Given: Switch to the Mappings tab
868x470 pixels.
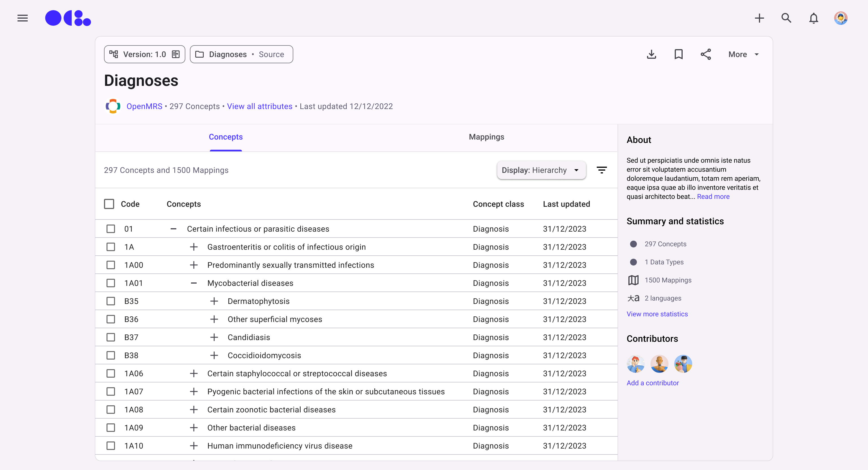Looking at the screenshot, I should 486,137.
